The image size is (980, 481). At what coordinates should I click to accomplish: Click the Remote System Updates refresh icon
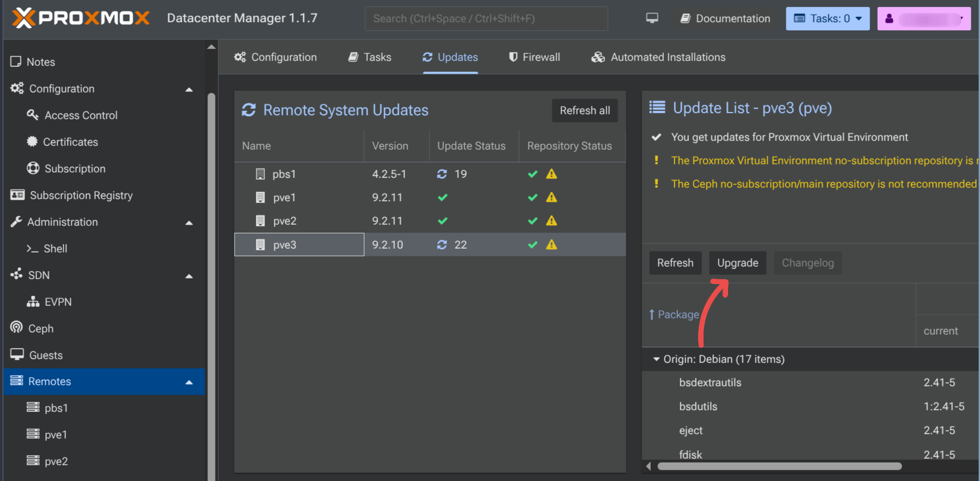pyautogui.click(x=249, y=110)
